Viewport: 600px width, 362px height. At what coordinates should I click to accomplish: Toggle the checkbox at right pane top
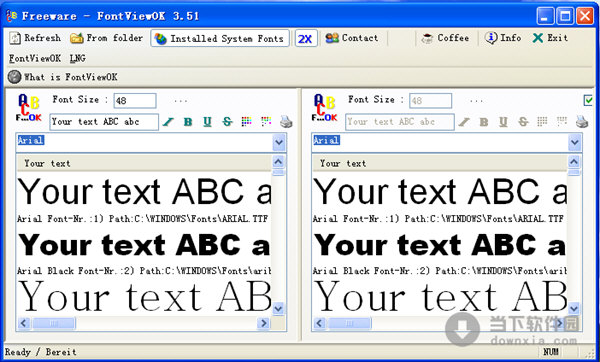coord(588,100)
